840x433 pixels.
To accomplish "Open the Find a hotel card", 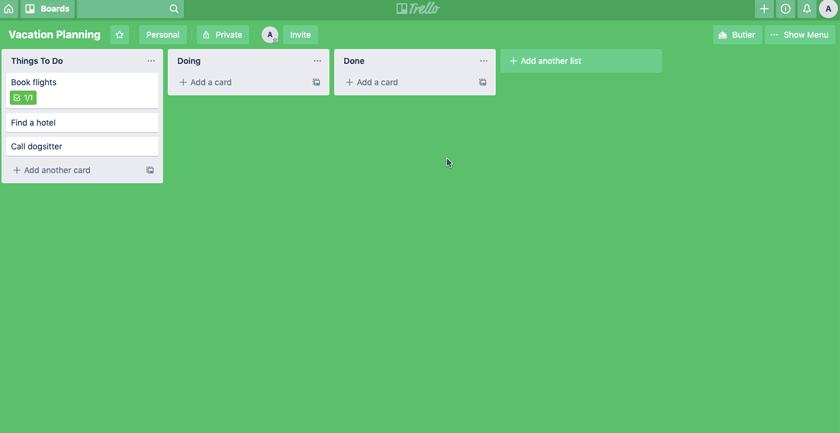I will pos(82,123).
